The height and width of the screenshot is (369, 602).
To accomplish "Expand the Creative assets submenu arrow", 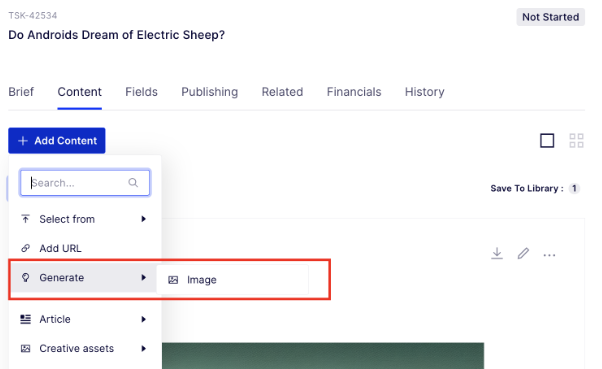I will (144, 348).
